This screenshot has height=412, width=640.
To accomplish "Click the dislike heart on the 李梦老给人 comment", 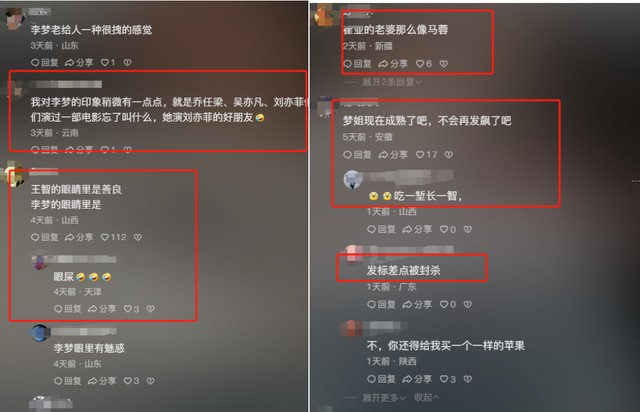I will click(x=128, y=62).
